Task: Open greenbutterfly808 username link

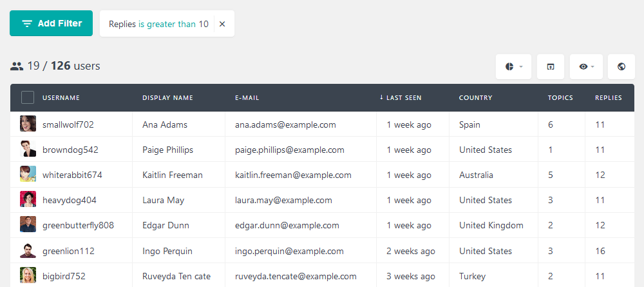Action: click(78, 225)
